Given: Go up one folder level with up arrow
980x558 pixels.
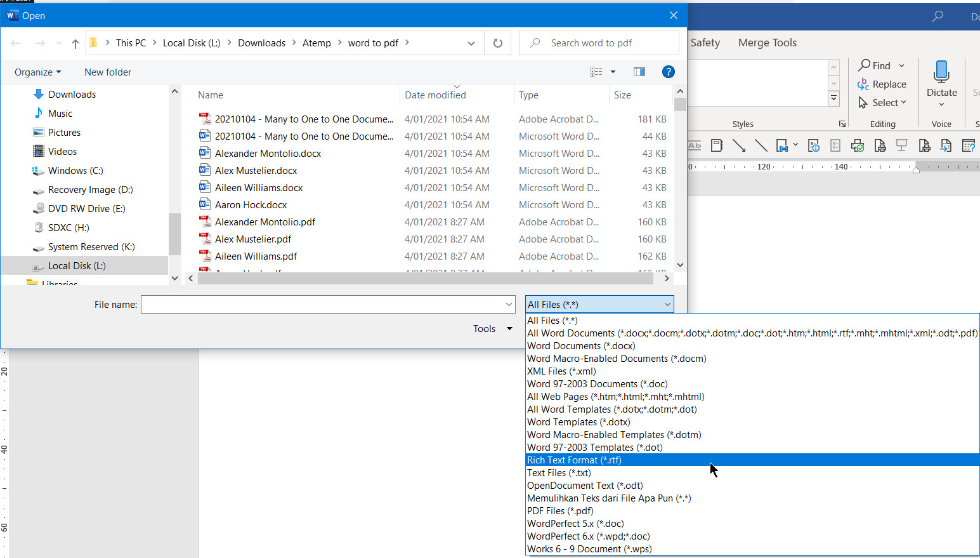Looking at the screenshot, I should [x=75, y=43].
